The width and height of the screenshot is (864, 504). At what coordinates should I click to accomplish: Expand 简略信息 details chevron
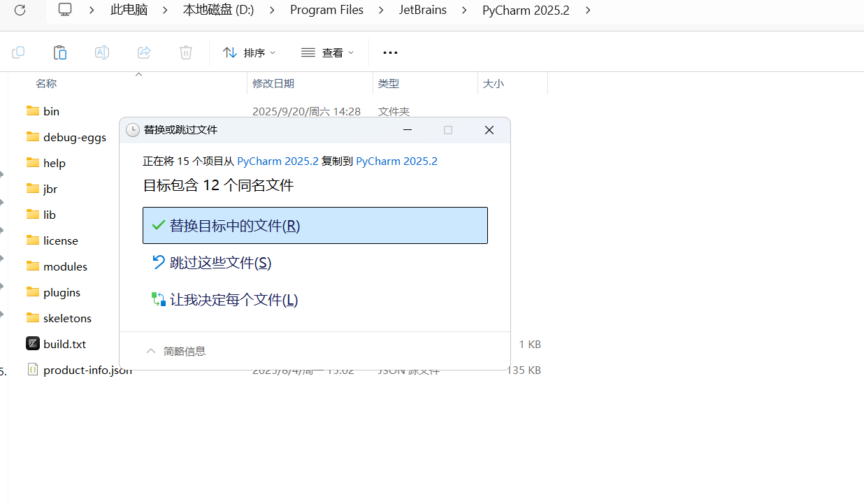150,351
